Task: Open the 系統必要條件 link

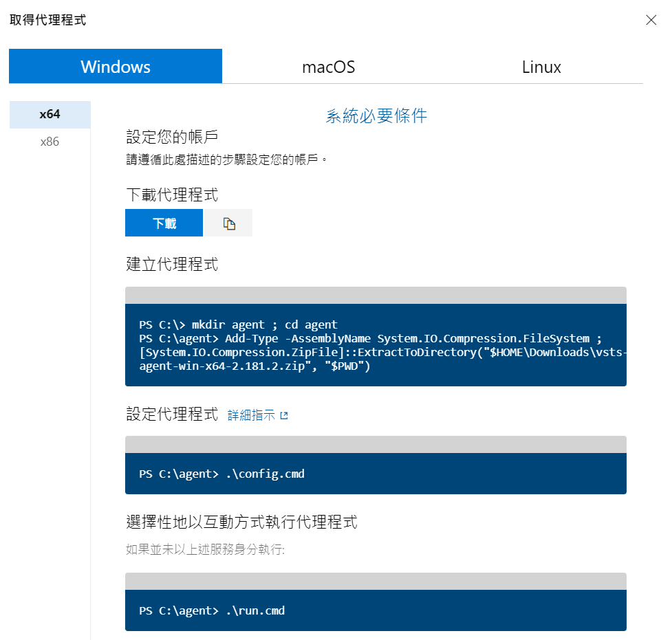Action: tap(376, 116)
